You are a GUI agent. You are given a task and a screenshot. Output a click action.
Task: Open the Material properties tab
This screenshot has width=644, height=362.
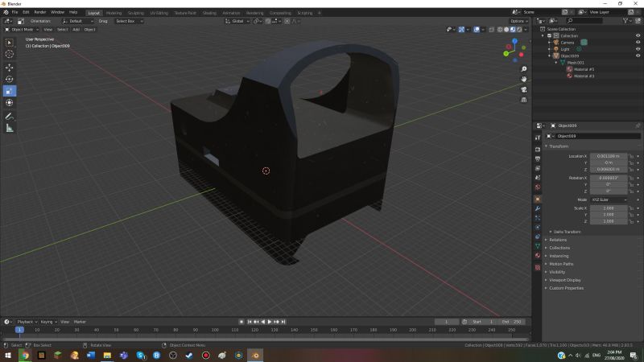(538, 256)
